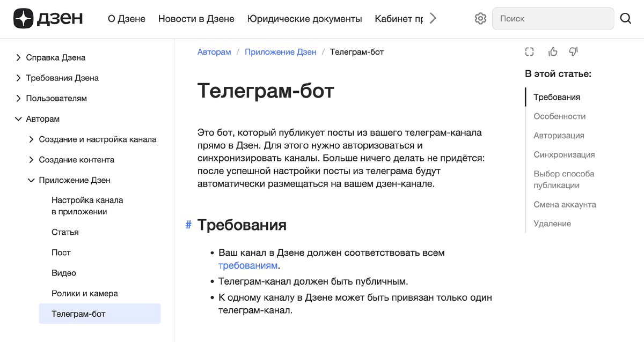Focus the Поиск search field
The height and width of the screenshot is (342, 644).
pos(553,19)
